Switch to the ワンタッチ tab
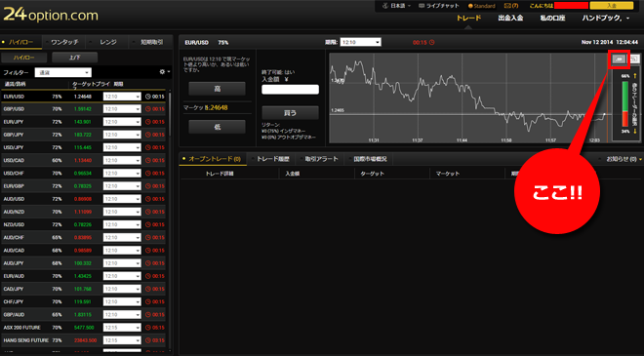644x356 pixels. point(64,42)
